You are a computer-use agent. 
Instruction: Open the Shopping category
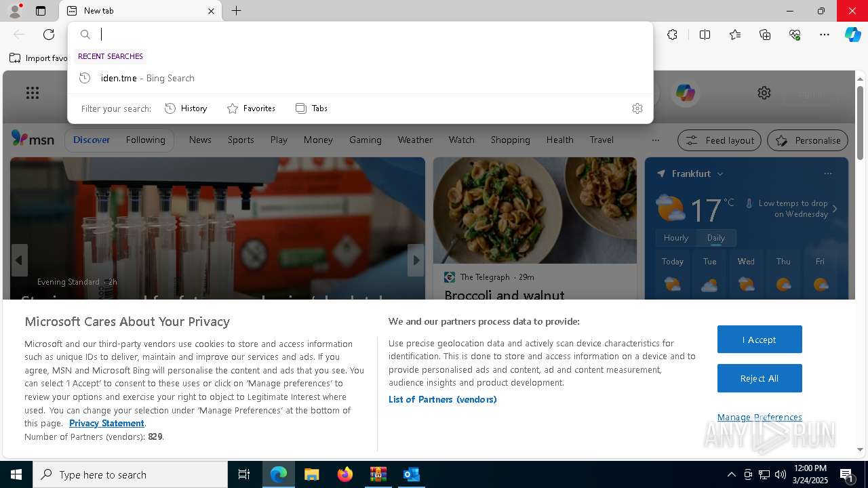click(x=510, y=140)
